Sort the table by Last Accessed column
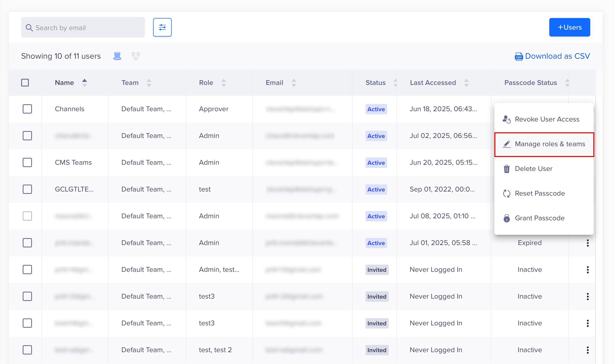Image resolution: width=615 pixels, height=364 pixels. 466,82
